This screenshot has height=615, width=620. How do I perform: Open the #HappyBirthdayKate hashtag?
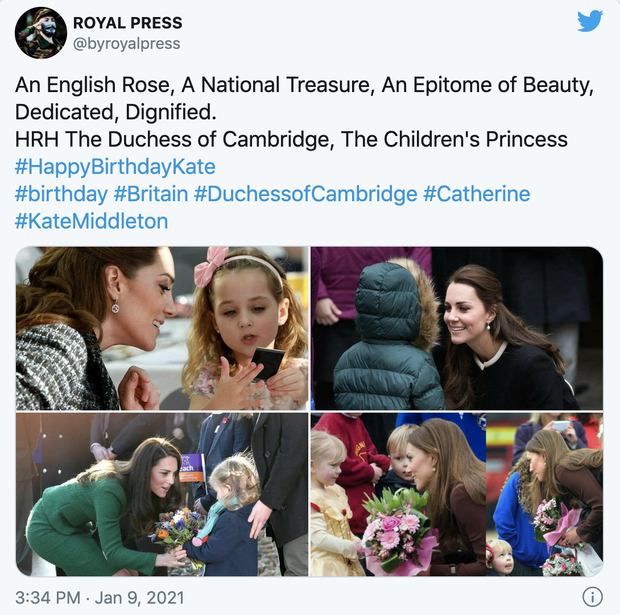pyautogui.click(x=115, y=167)
